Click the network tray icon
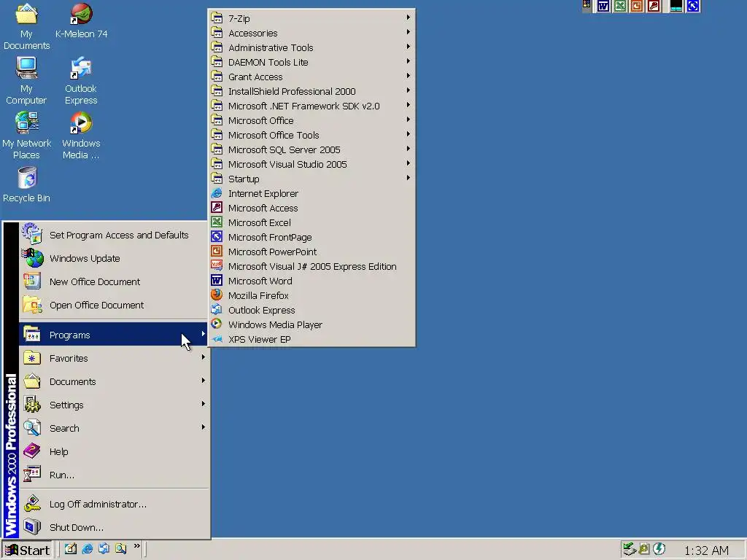Viewport: 747px width, 560px height. pos(630,549)
